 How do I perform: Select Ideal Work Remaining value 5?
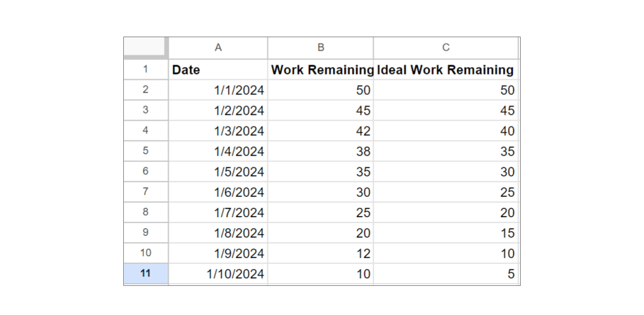point(446,274)
